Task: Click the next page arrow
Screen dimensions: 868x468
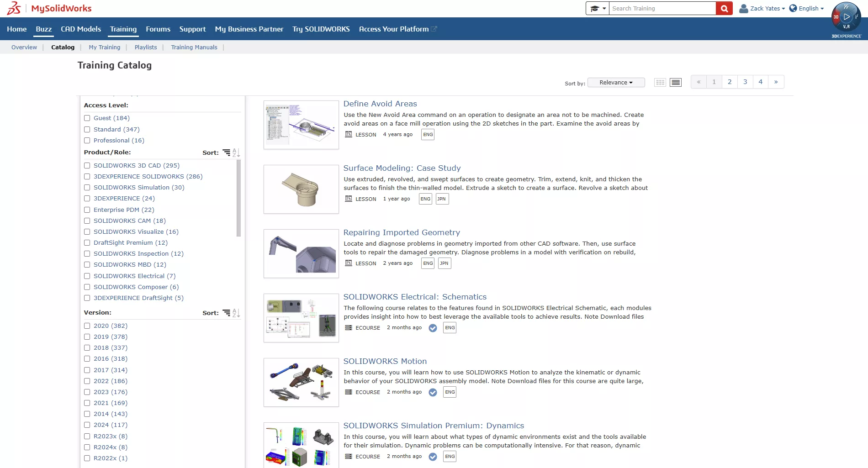Action: [x=776, y=82]
